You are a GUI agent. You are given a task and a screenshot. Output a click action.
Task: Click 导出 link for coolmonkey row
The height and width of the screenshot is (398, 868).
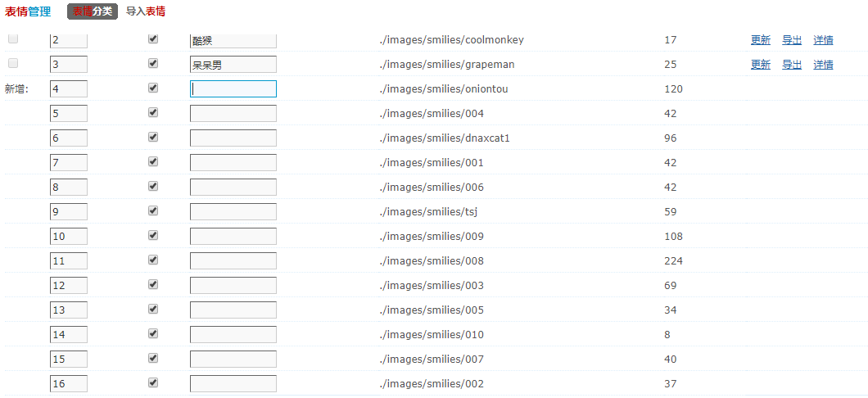coord(792,40)
